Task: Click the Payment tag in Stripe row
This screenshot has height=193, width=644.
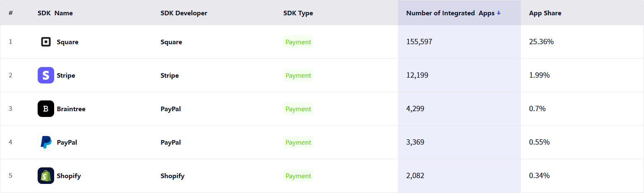Action: tap(298, 76)
